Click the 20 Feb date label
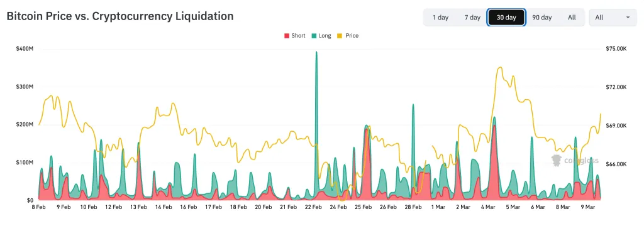The height and width of the screenshot is (231, 644). pos(264,207)
